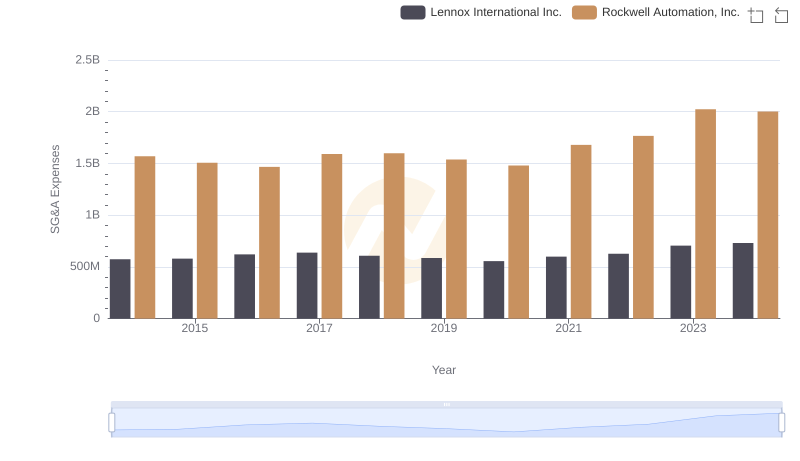Grab the right handle of range slider
The height and width of the screenshot is (461, 800).
pos(781,423)
